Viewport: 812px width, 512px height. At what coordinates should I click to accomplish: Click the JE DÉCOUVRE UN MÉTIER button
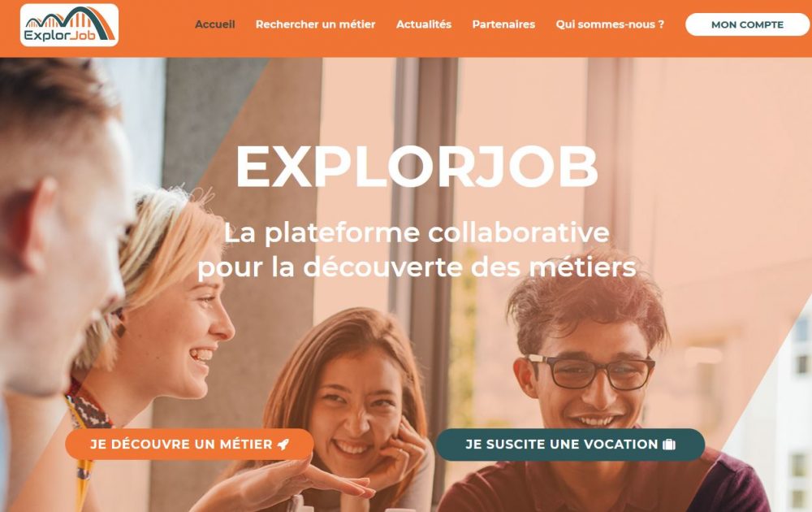[189, 444]
